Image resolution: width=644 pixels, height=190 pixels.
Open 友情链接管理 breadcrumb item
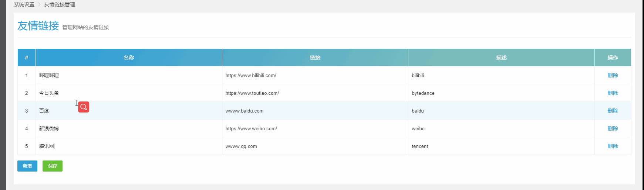pos(60,4)
